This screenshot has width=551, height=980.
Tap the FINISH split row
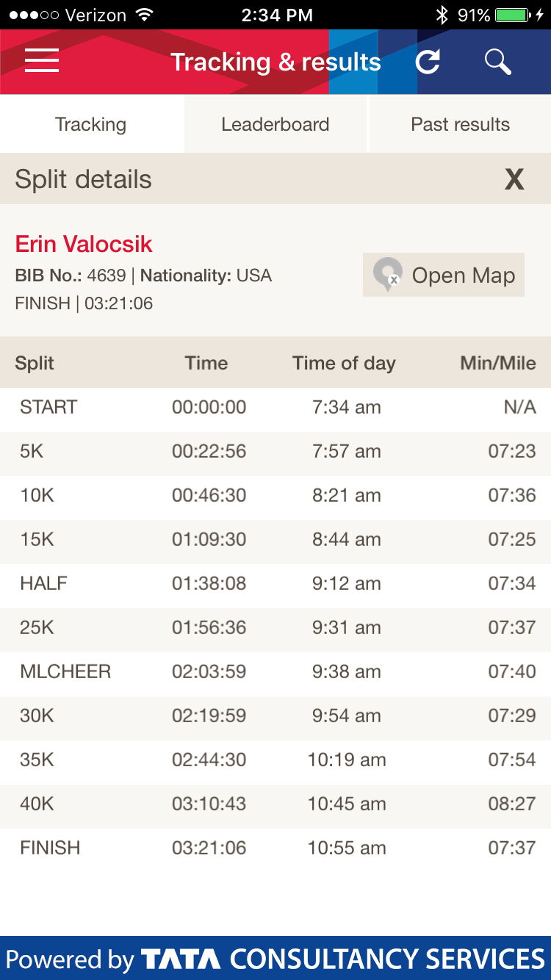275,848
